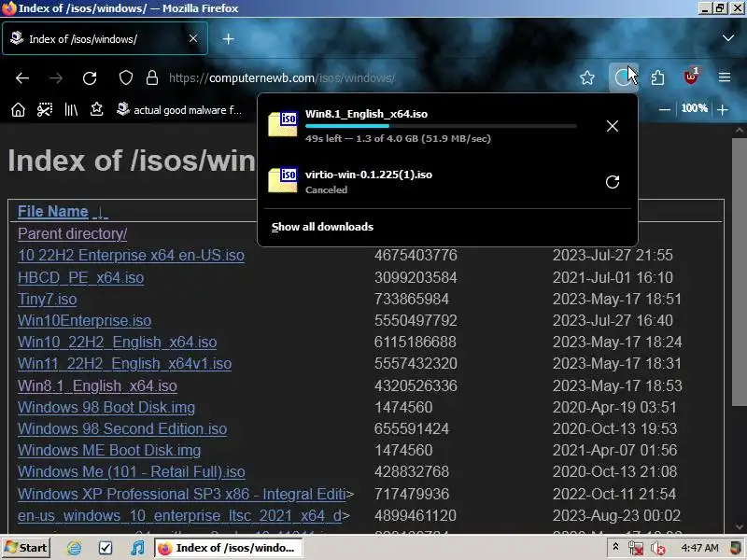Retry the virtio-win-0.1.225(1).iso download
747x560 pixels.
tap(613, 182)
